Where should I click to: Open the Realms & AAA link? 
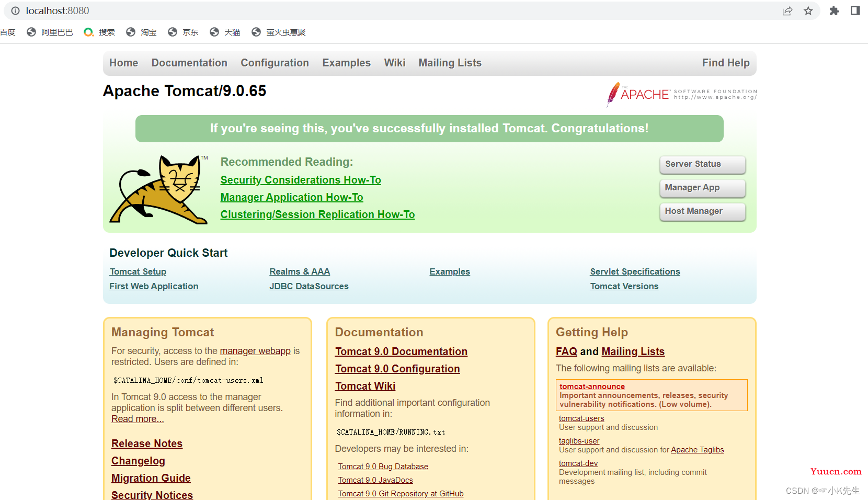pos(300,271)
